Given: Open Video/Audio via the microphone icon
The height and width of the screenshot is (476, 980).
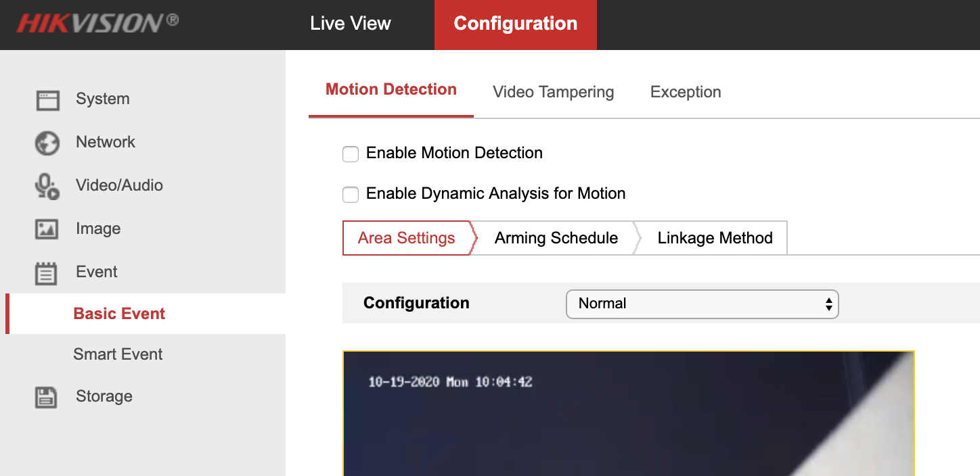Looking at the screenshot, I should pos(47,185).
